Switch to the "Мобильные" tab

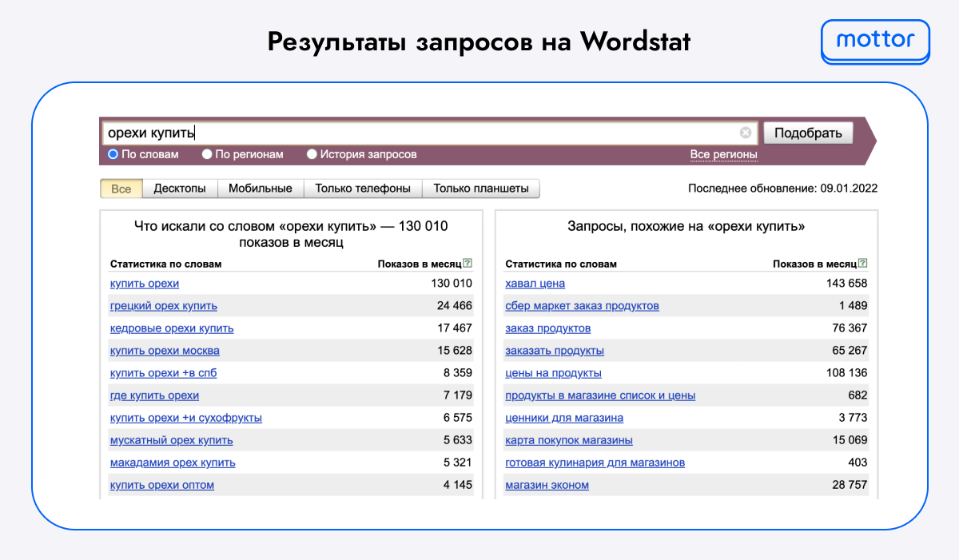[x=261, y=189]
